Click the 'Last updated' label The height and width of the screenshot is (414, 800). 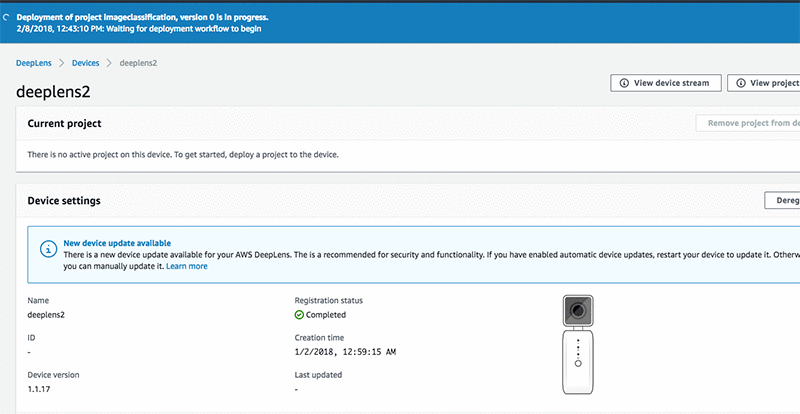[318, 375]
